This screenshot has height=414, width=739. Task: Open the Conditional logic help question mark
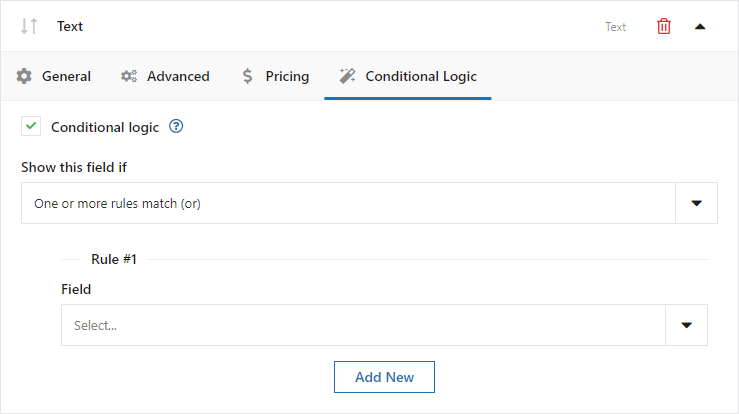176,126
